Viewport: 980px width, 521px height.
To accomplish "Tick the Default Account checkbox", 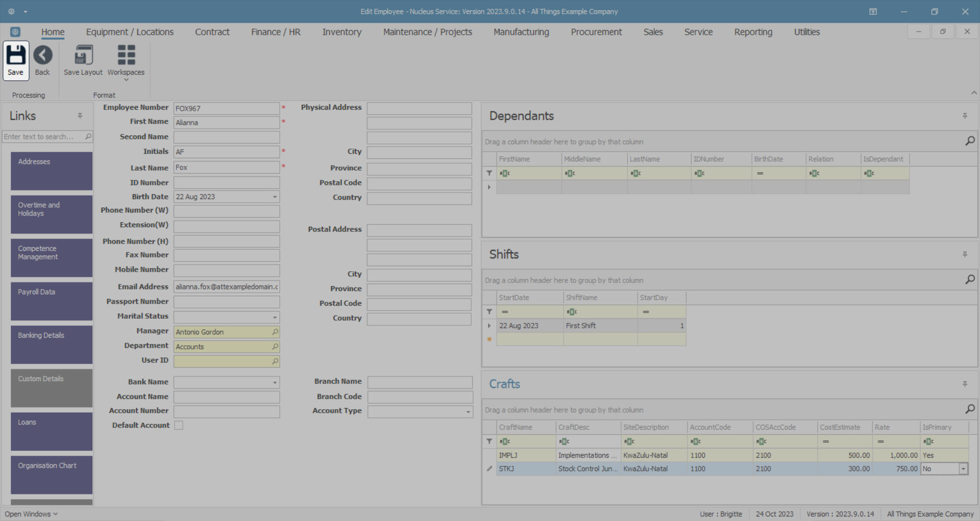I will (179, 425).
